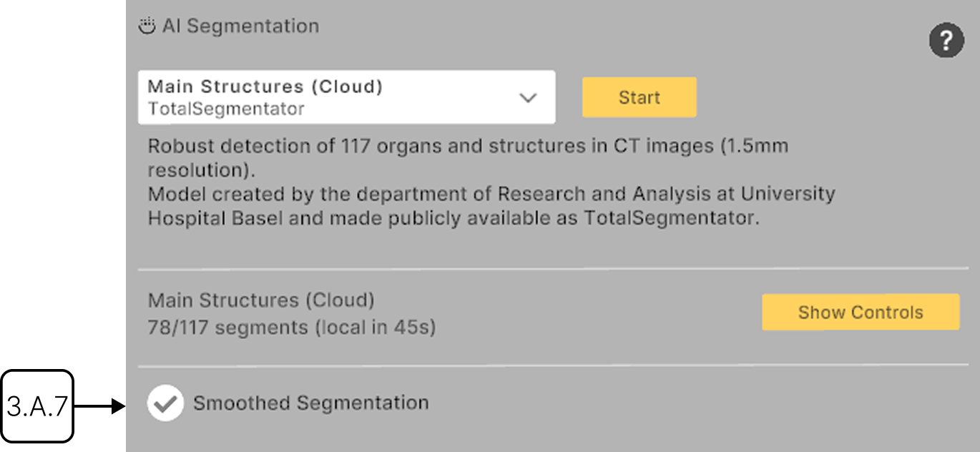Viewport: 980px width, 452px height.
Task: Click the TotalSegmentator subtitle in the combo box
Action: [226, 109]
